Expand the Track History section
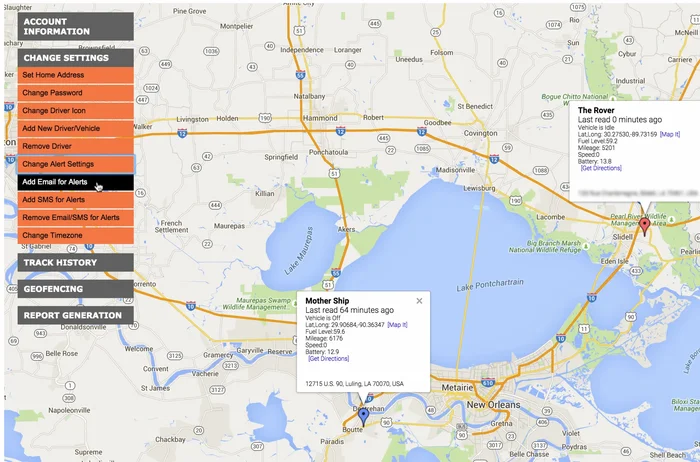Image resolution: width=700 pixels, height=462 pixels. click(x=75, y=263)
